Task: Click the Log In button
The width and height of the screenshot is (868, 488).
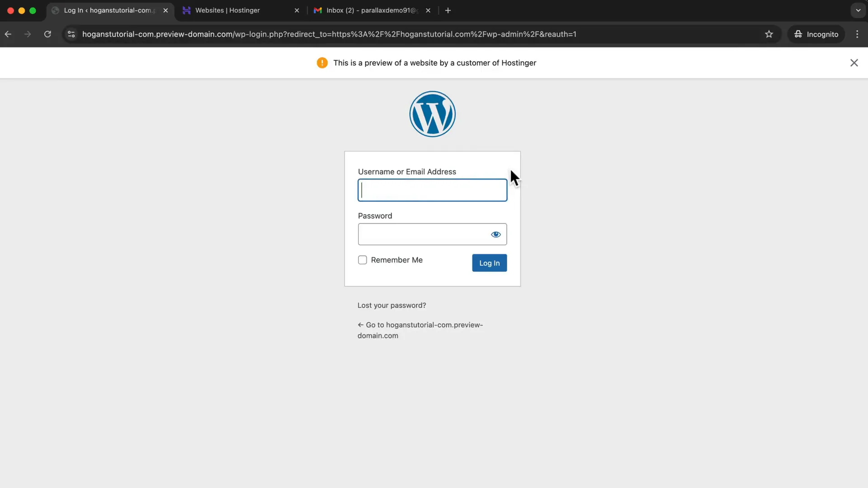Action: (x=489, y=263)
